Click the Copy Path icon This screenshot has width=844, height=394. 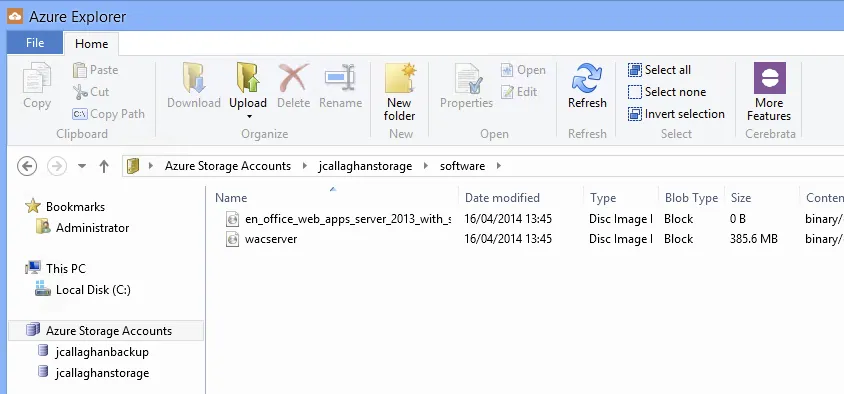(80, 114)
